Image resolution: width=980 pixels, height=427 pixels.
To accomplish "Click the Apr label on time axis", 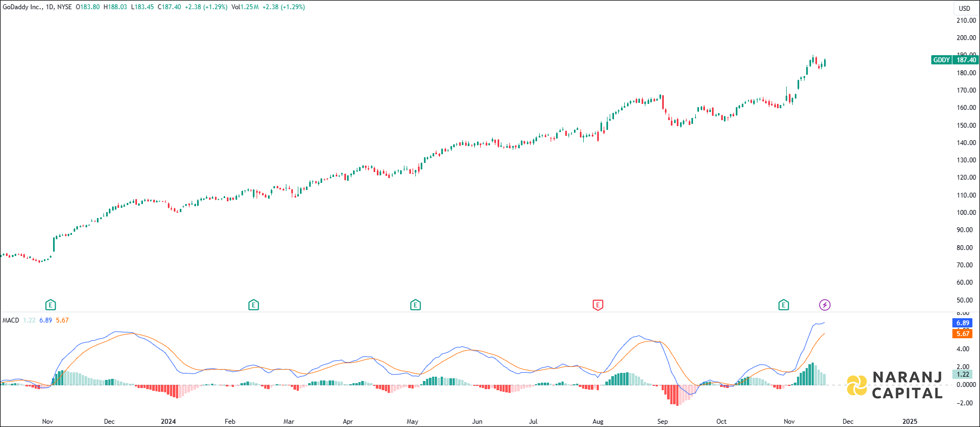I will 348,422.
